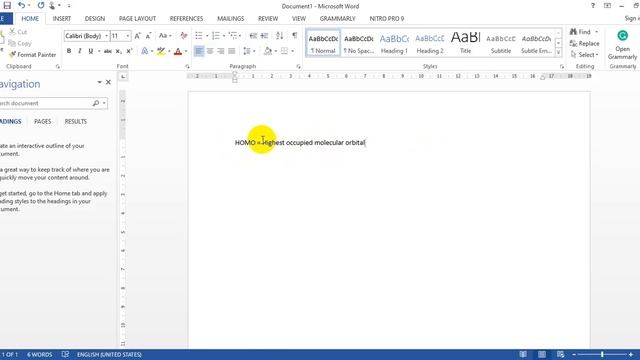
Task: Open the MAILINGS tab
Action: pos(231,19)
